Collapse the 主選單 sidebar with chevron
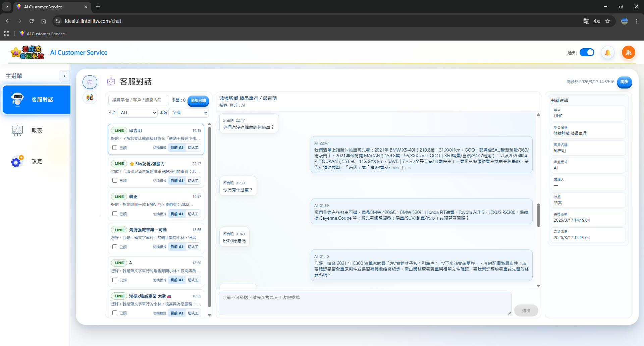The width and height of the screenshot is (644, 346). pos(64,76)
